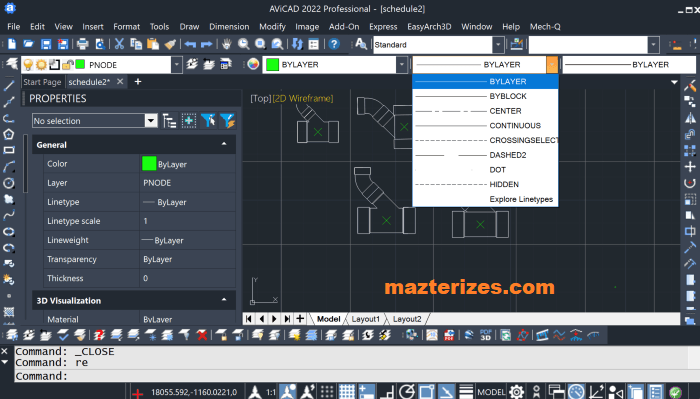Toggle polar tracking in status bar
The image size is (700, 399).
(x=407, y=392)
